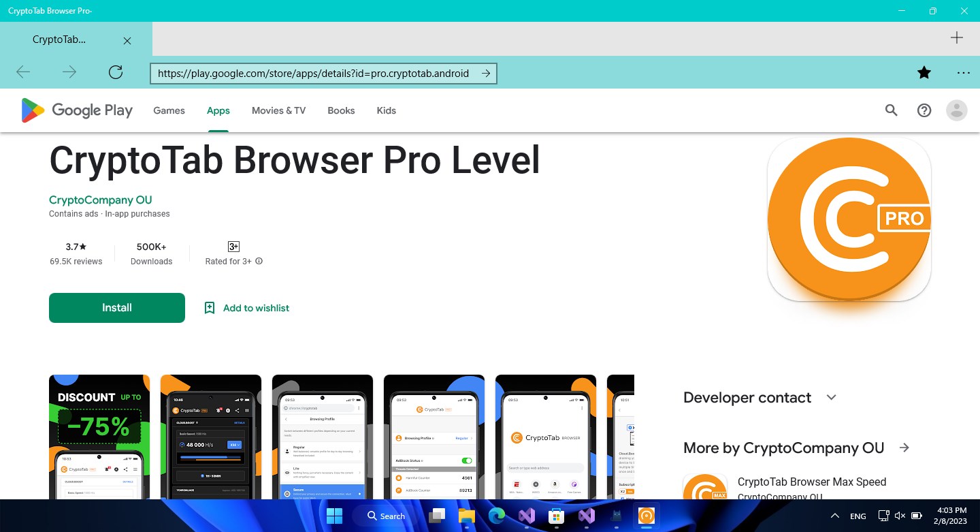This screenshot has height=532, width=980.
Task: Click the network tray icon
Action: coord(884,516)
